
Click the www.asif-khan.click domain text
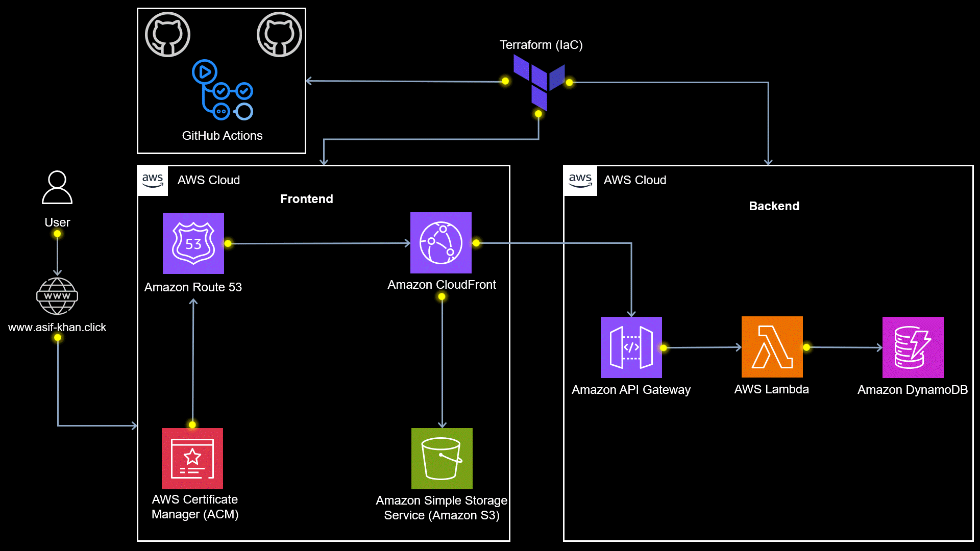[x=57, y=328]
